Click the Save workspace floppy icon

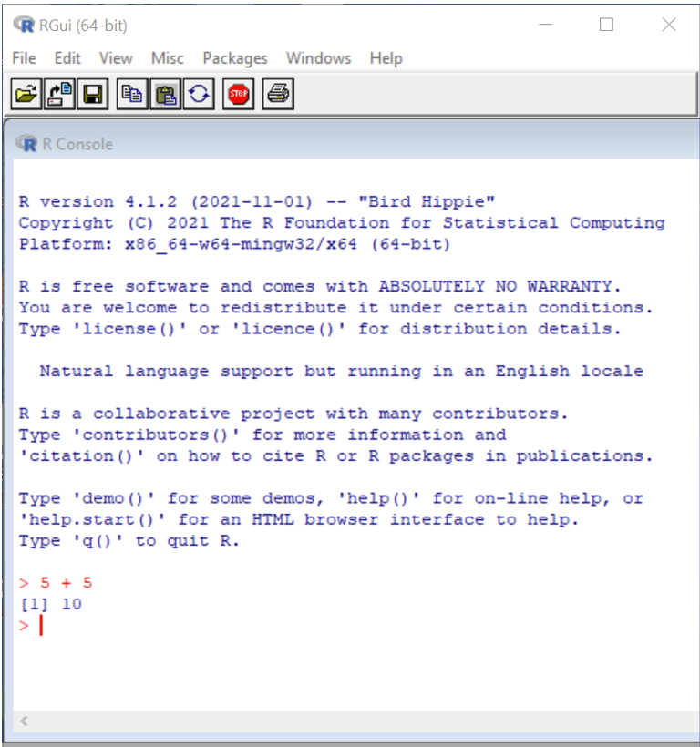pos(93,94)
